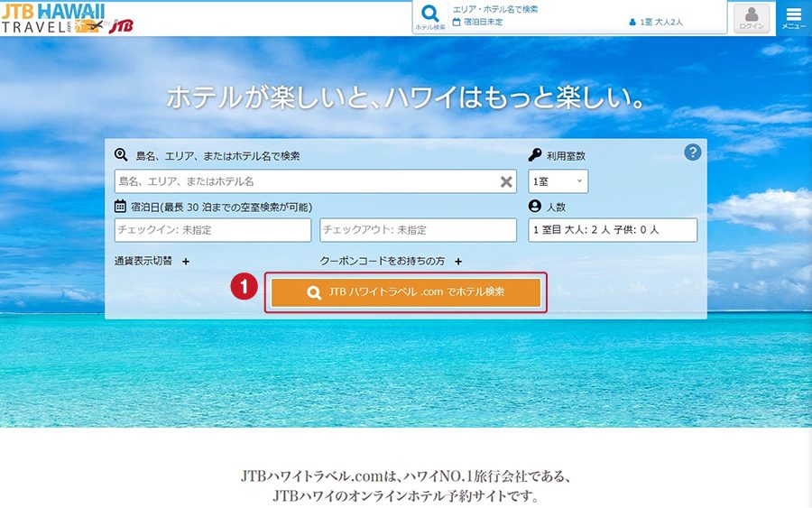Click the header 宿泊日未定 calendar entry
This screenshot has width=812, height=508.
(x=477, y=23)
